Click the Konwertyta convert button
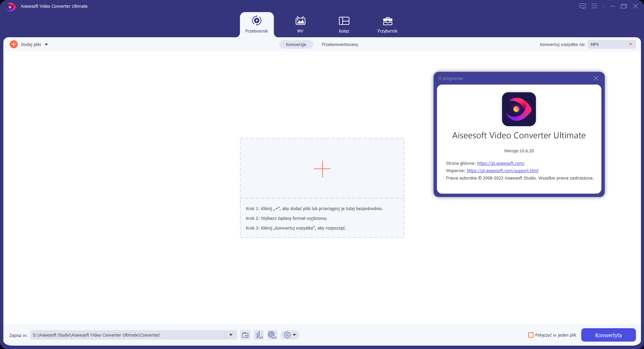Image resolution: width=644 pixels, height=349 pixels. (608, 335)
